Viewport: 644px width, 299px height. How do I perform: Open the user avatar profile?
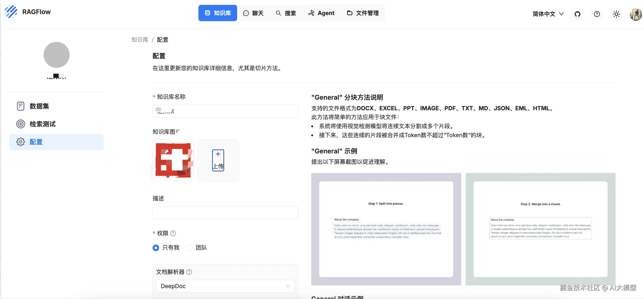[636, 14]
